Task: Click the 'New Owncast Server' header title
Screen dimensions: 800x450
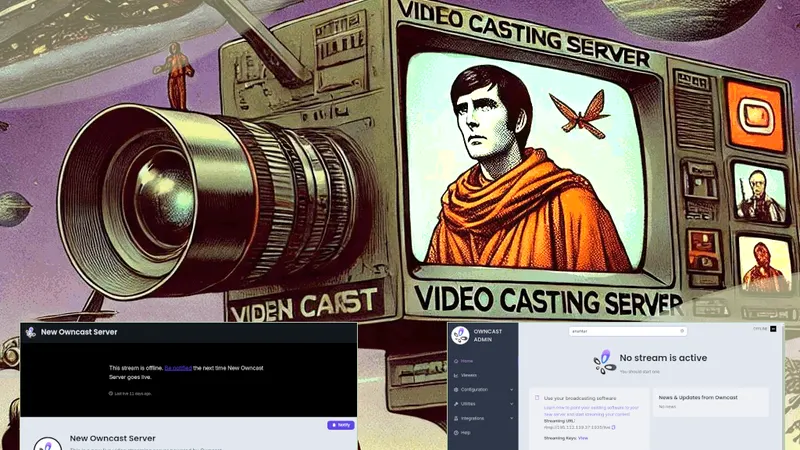Action: 79,332
